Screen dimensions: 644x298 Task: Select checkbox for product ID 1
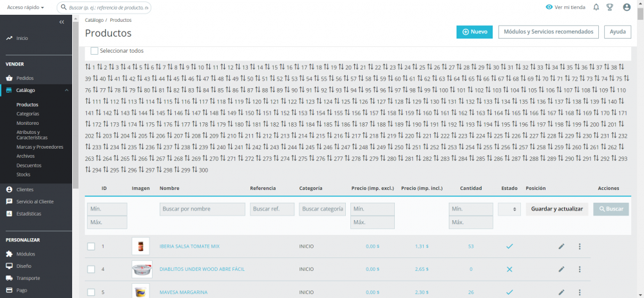91,247
